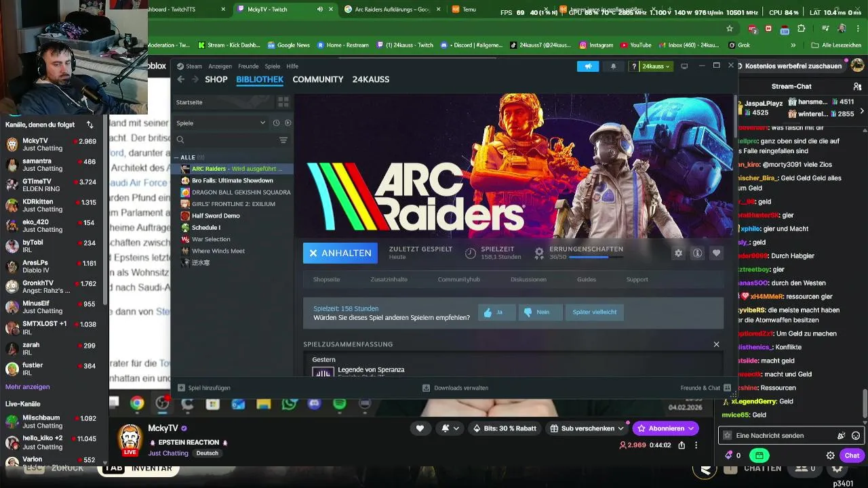Open 'Downloads verwalten' in Steam
This screenshot has height=488, width=868.
[x=455, y=388]
